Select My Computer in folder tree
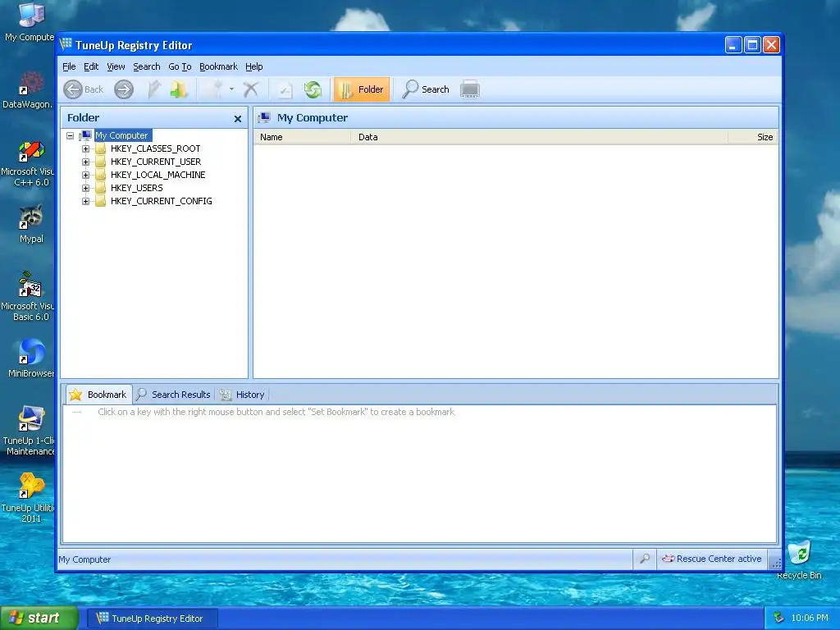Viewport: 840px width, 630px height. point(121,135)
